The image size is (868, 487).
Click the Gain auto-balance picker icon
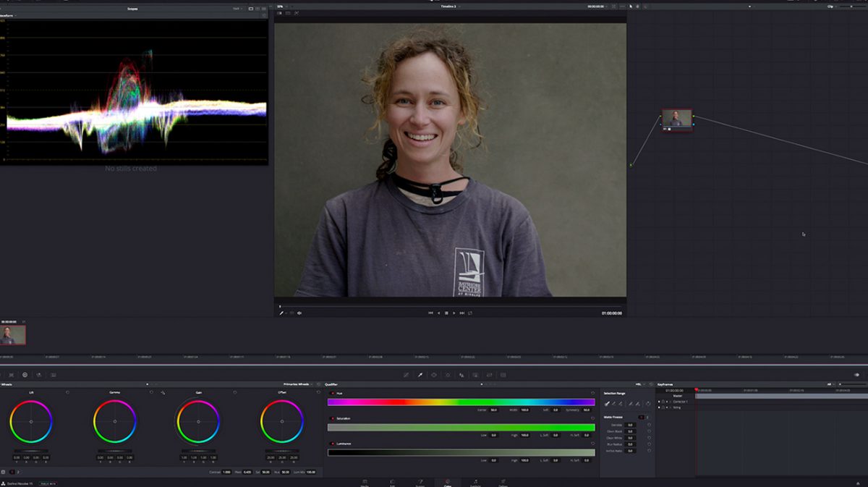point(163,393)
